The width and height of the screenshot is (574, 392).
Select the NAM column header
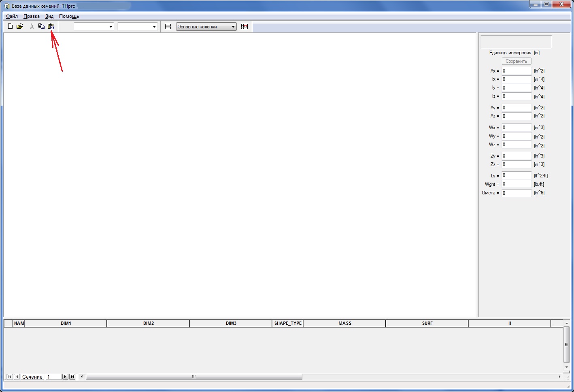19,323
